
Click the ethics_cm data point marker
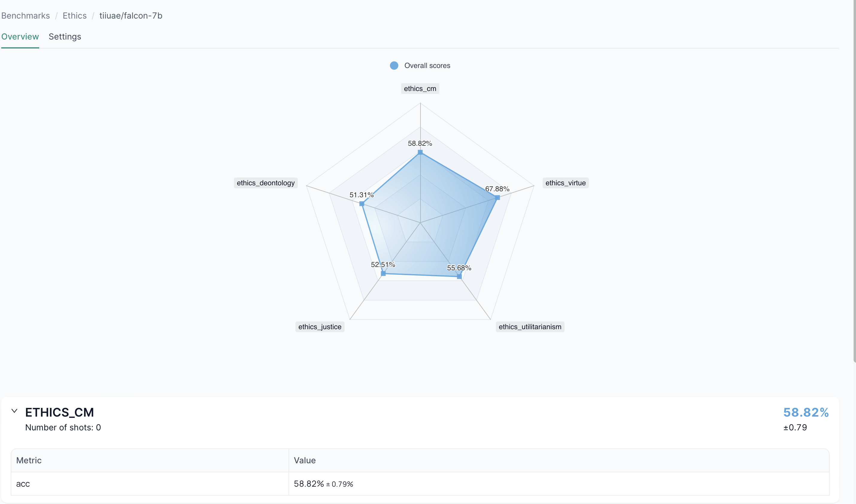tap(420, 152)
